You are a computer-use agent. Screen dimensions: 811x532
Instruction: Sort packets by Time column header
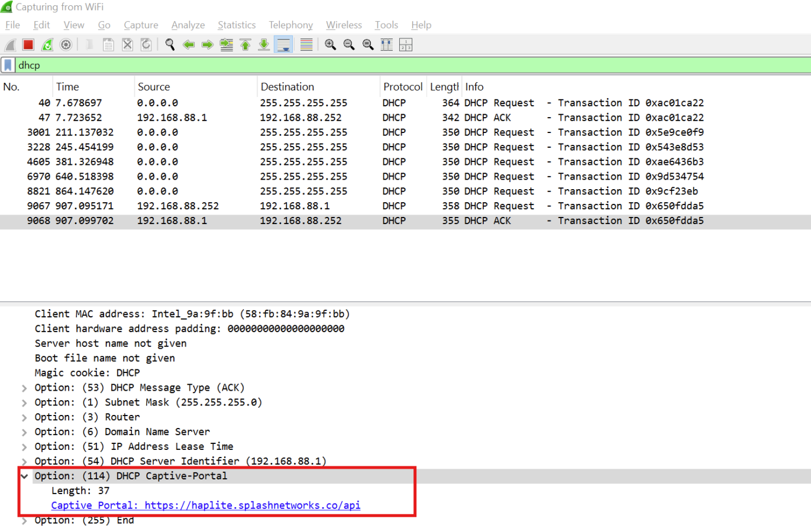coord(93,87)
